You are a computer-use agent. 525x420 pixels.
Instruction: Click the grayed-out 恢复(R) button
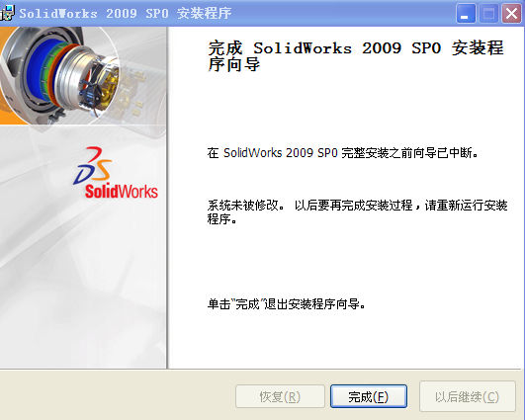pyautogui.click(x=280, y=397)
